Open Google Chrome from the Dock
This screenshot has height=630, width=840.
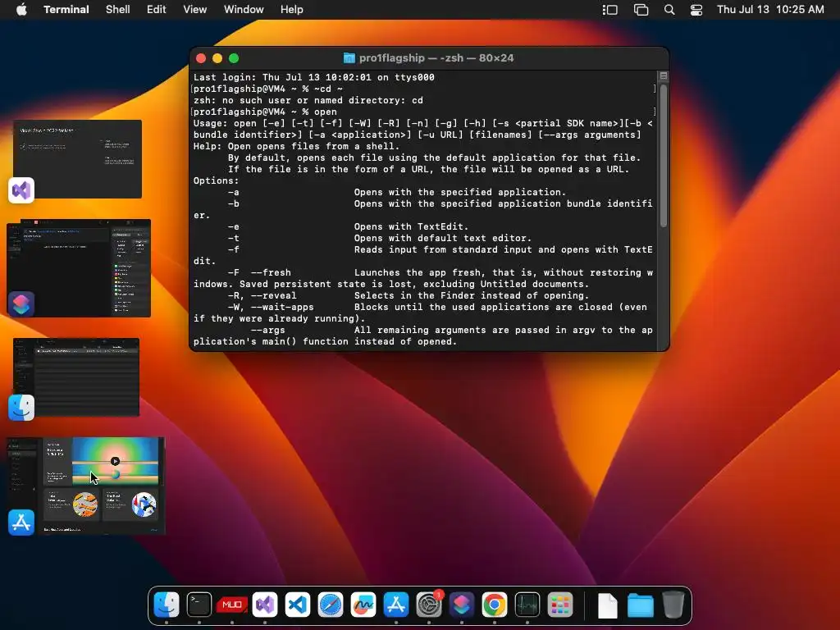pos(495,605)
